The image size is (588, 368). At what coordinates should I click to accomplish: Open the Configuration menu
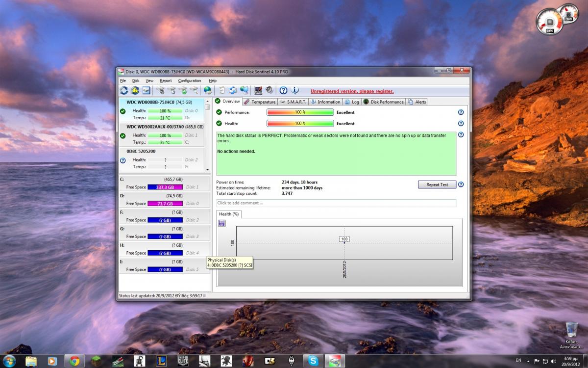[x=190, y=80]
